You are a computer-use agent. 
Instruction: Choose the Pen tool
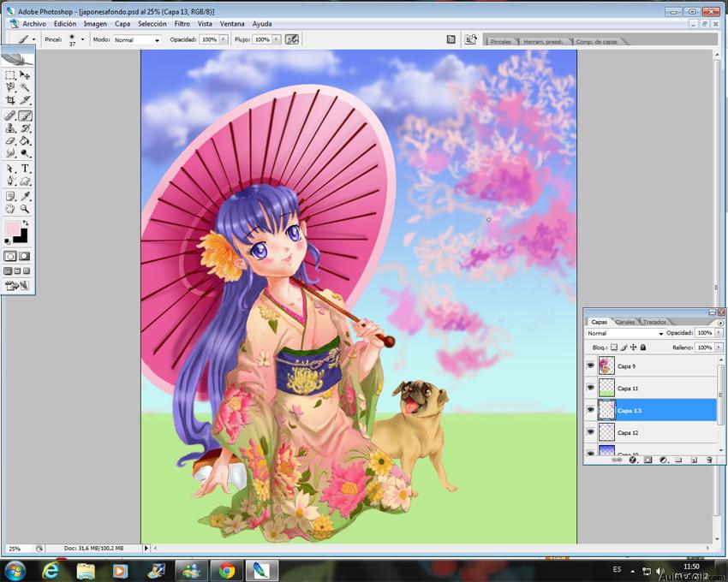pos(10,181)
